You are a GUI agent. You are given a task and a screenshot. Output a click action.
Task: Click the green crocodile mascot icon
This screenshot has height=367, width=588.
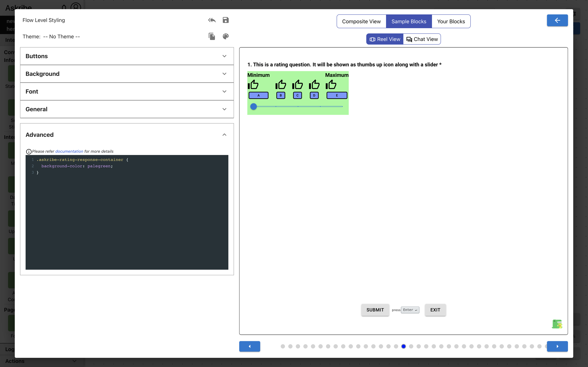tap(557, 324)
